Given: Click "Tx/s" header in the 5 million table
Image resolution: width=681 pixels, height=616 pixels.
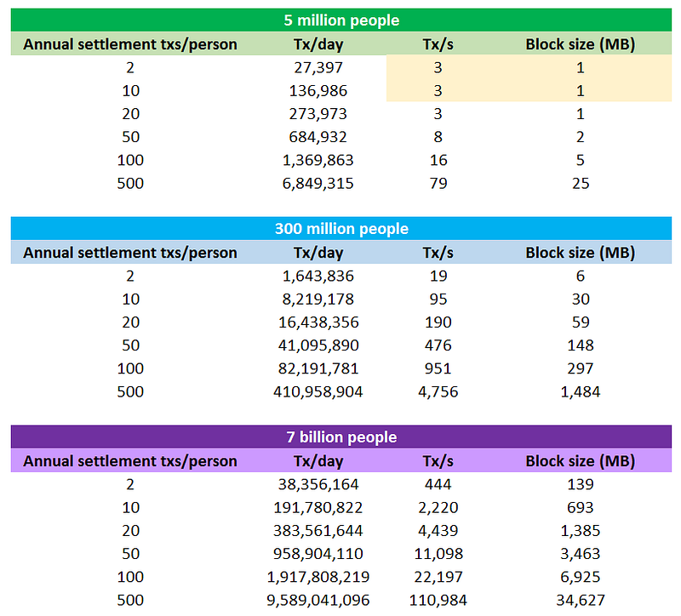Looking at the screenshot, I should pyautogui.click(x=438, y=44).
